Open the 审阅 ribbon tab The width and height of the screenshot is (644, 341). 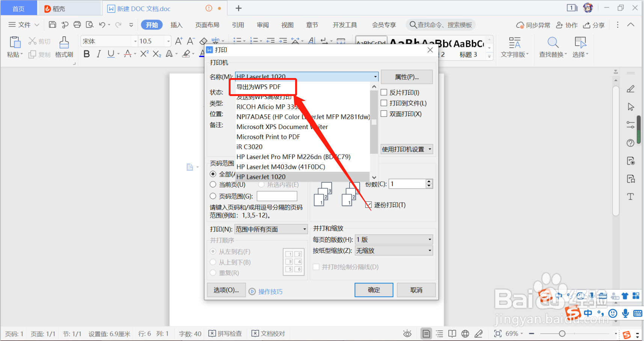coord(262,25)
